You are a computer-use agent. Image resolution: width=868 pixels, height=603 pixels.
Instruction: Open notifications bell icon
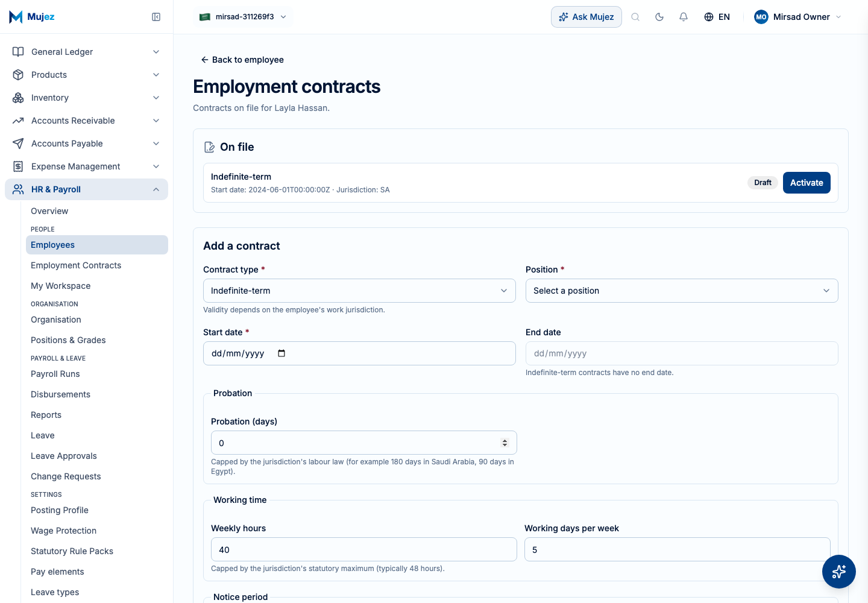click(684, 17)
